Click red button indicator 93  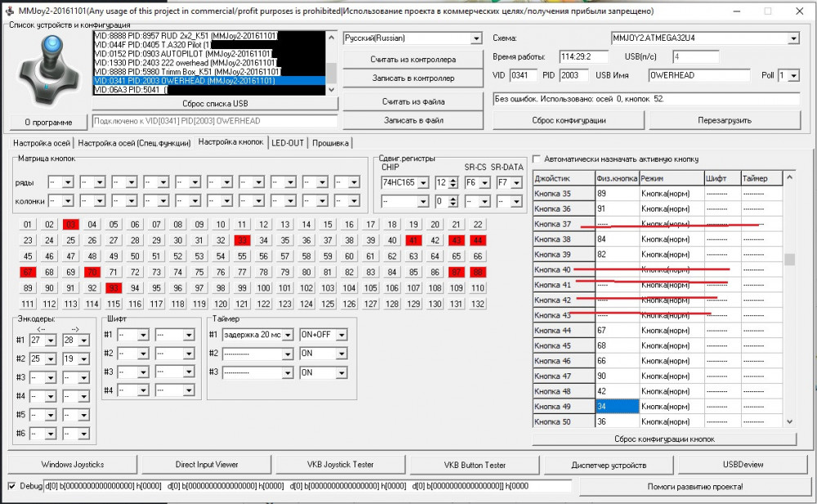pos(114,288)
